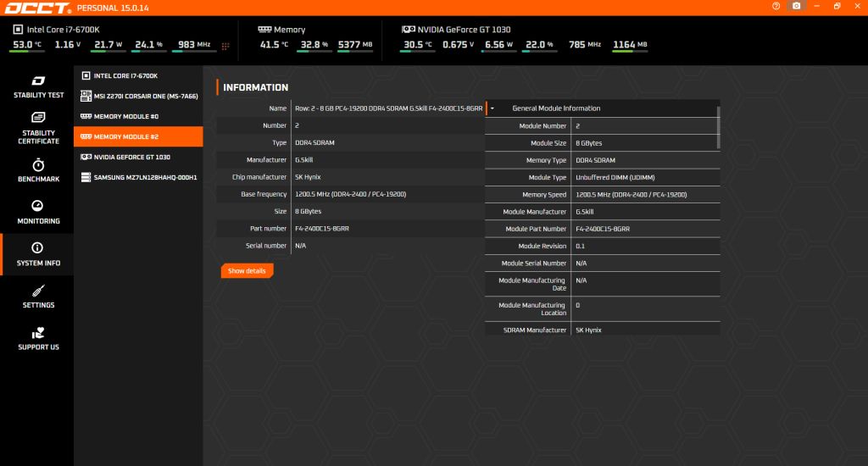Open the Support Us section
Image resolution: width=868 pixels, height=466 pixels.
38,339
